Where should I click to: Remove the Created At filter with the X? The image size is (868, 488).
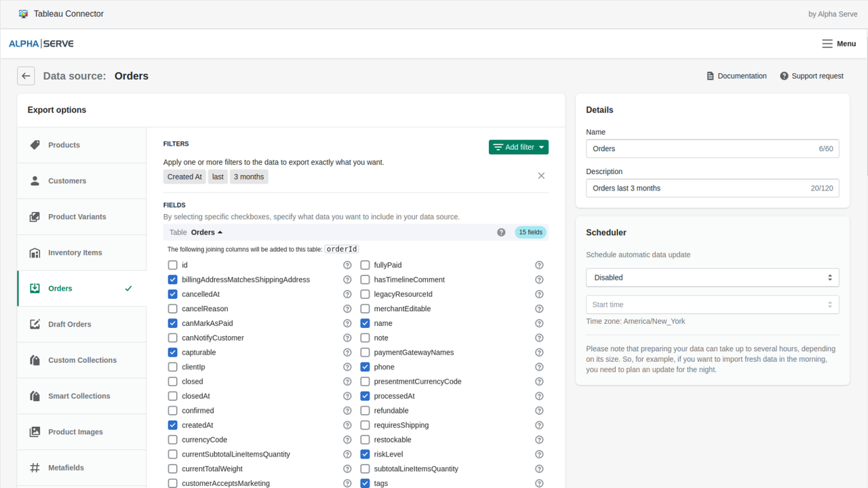[541, 175]
